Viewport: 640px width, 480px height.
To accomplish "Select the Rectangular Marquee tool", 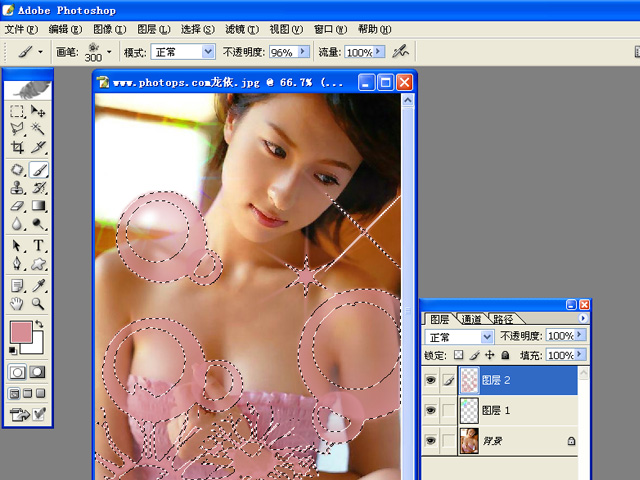I will [x=17, y=111].
